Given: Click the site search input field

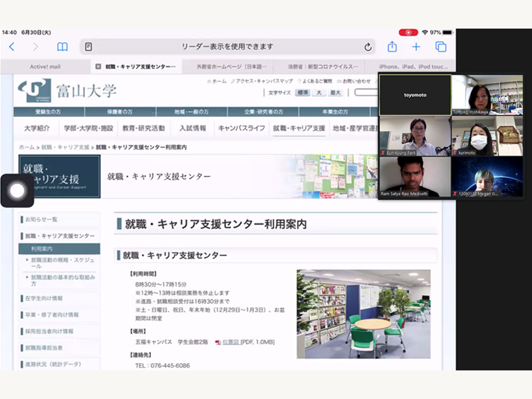Looking at the screenshot, I should [366, 92].
